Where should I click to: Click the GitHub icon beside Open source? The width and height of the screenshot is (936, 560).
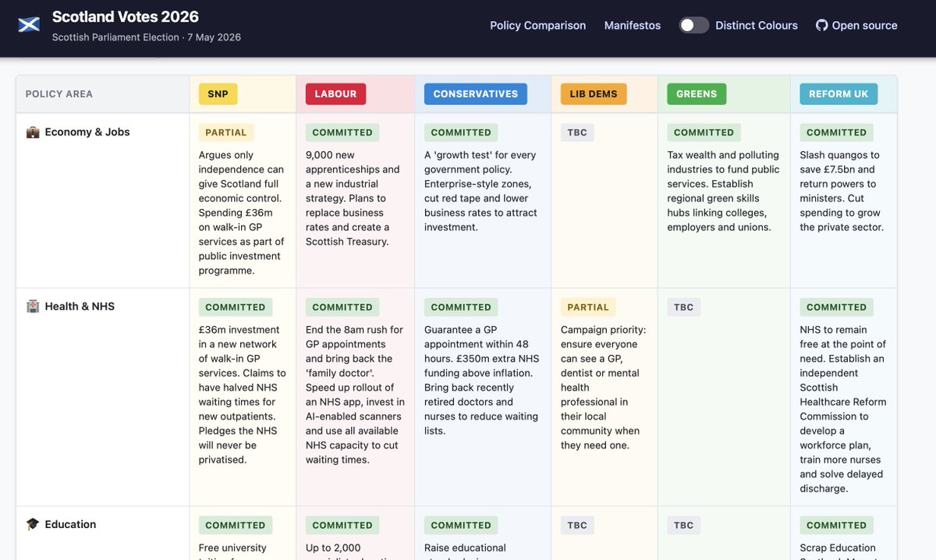(821, 25)
